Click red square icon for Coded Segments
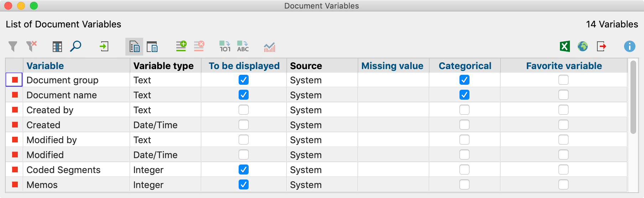Viewport: 644px width, 198px height. (x=15, y=170)
